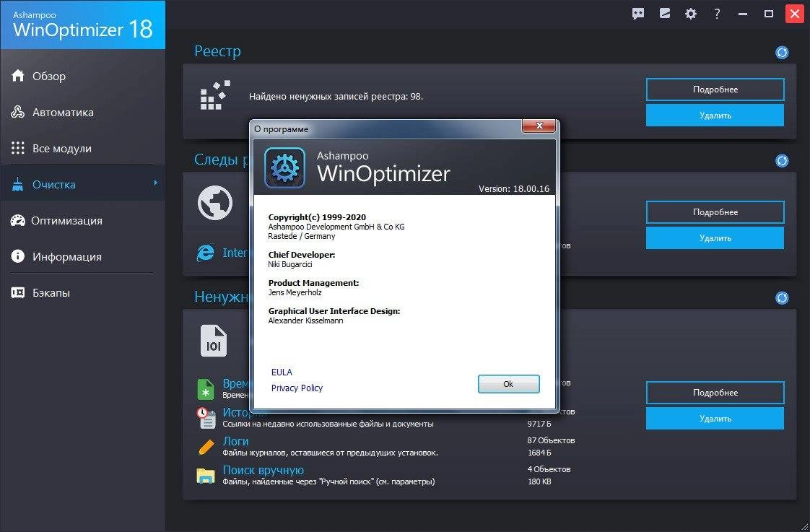Image resolution: width=810 pixels, height=532 pixels.
Task: Open help question mark icon
Action: [717, 14]
